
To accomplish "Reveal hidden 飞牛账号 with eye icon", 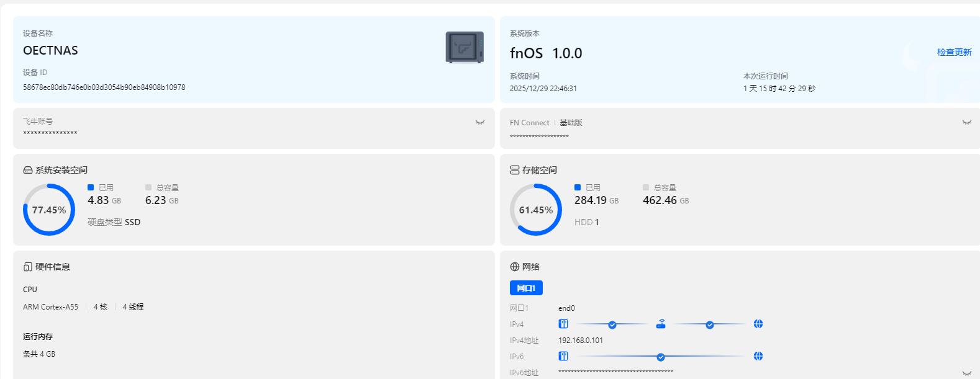I will [x=480, y=122].
